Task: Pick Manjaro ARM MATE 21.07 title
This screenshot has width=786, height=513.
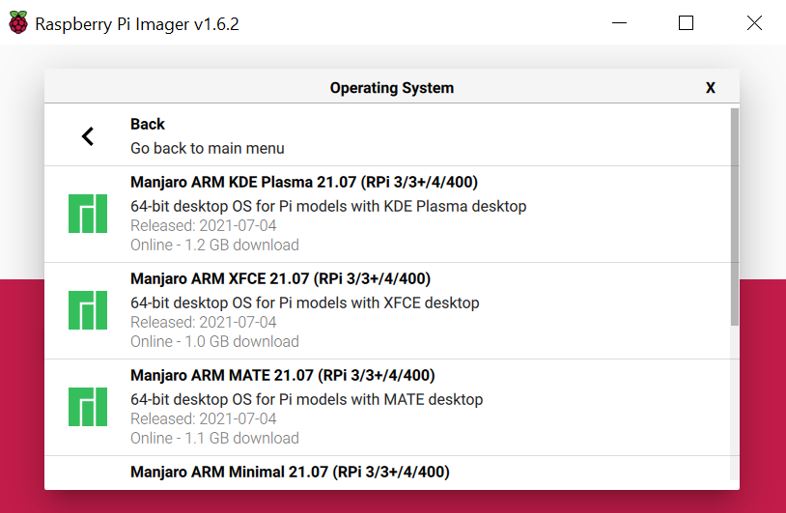Action: pos(282,376)
